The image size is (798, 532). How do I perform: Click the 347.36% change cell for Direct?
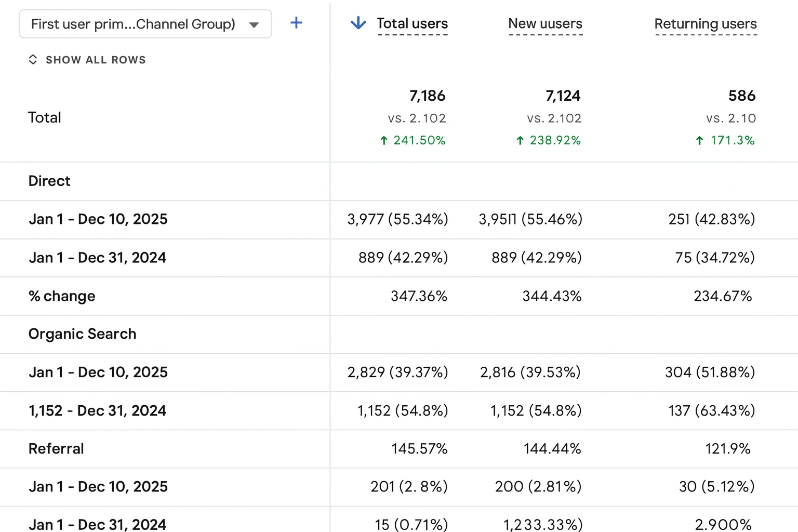pos(419,296)
